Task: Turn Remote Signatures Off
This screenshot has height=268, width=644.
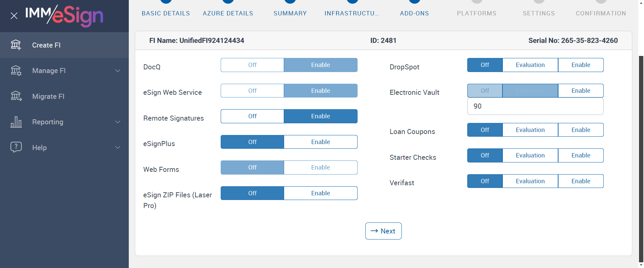Action: tap(252, 116)
